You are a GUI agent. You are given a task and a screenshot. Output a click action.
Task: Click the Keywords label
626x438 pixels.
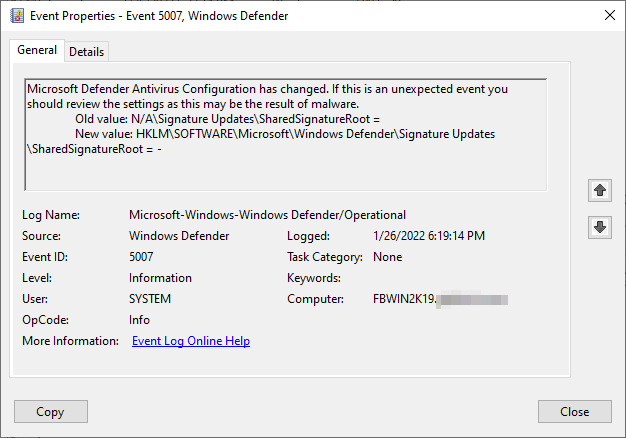314,278
